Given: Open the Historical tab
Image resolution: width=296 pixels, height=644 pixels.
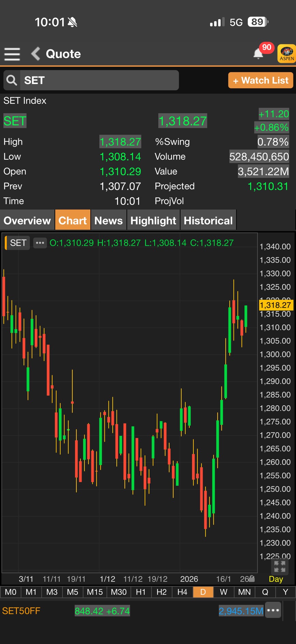Looking at the screenshot, I should click(x=208, y=221).
